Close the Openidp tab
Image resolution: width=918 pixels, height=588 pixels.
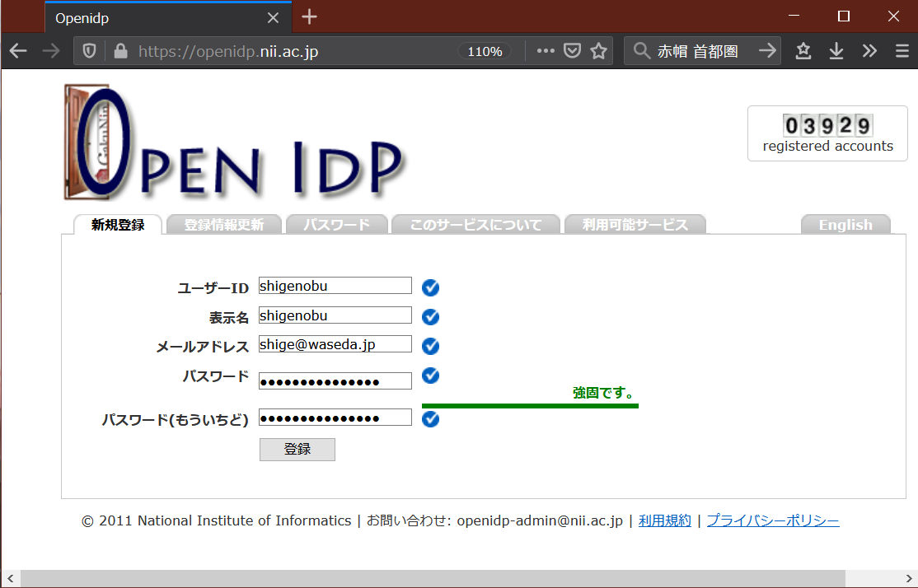point(273,18)
